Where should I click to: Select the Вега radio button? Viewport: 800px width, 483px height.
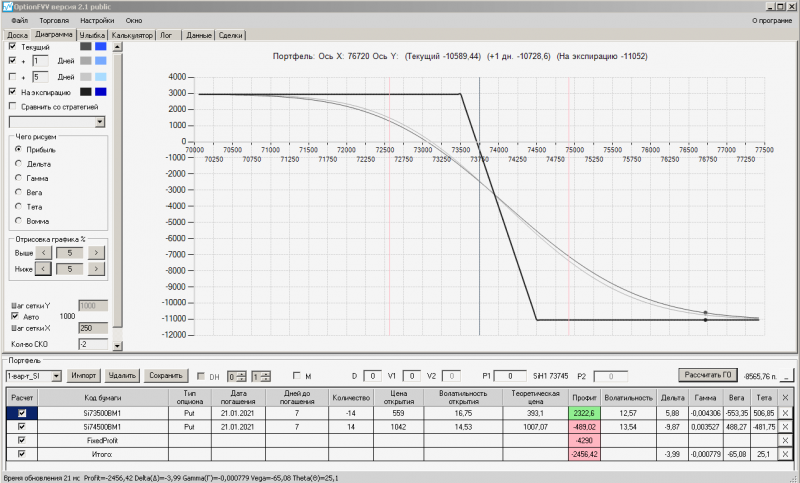pos(18,192)
